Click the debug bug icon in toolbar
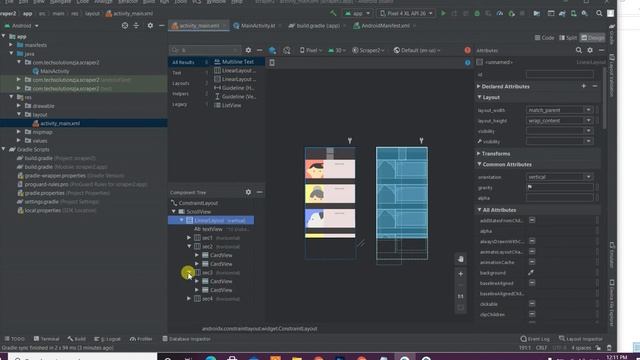This screenshot has height=360, width=640. point(477,13)
